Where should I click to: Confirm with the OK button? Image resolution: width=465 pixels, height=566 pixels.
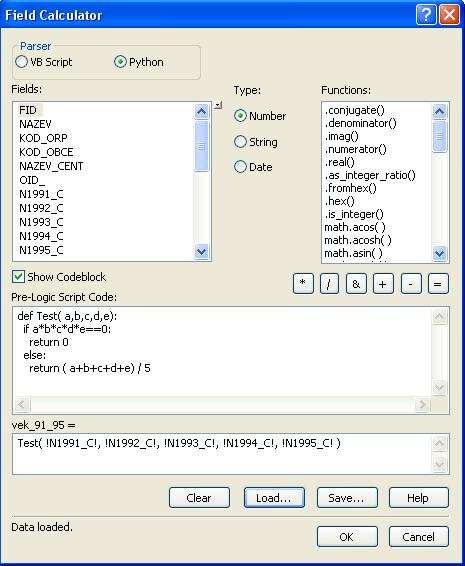[347, 536]
